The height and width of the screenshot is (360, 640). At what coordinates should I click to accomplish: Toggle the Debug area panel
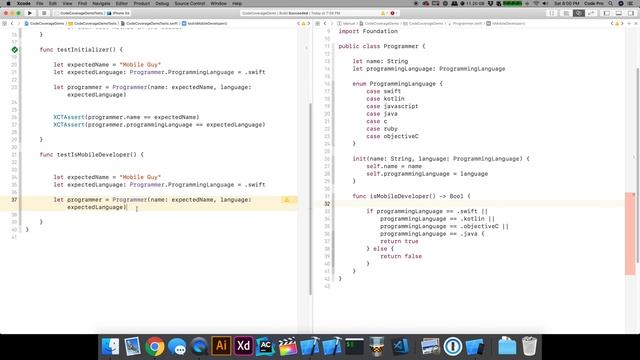pos(619,13)
